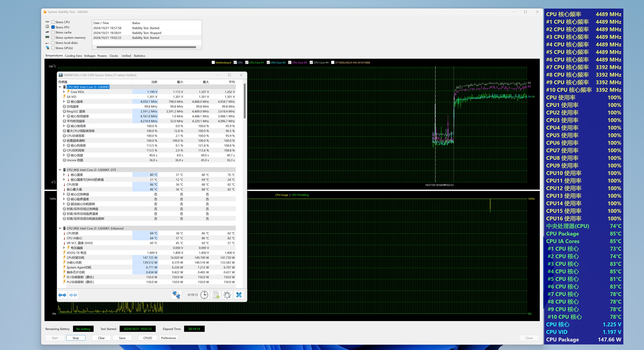
Task: Start logging with the add-file icon
Action: (x=216, y=295)
